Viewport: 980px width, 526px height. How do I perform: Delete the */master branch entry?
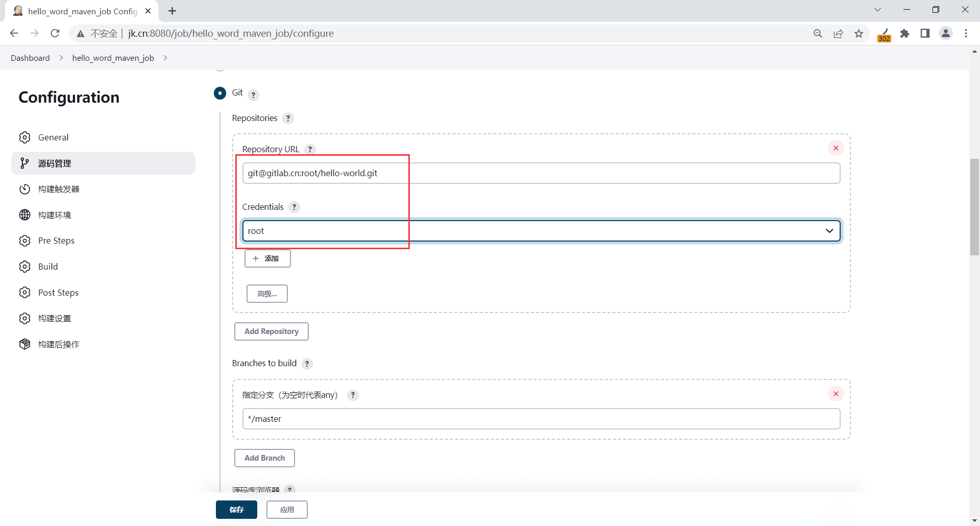pos(836,394)
